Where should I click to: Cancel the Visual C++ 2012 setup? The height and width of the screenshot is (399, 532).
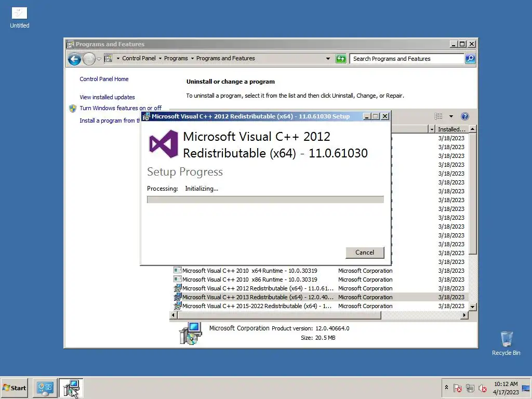(x=365, y=252)
